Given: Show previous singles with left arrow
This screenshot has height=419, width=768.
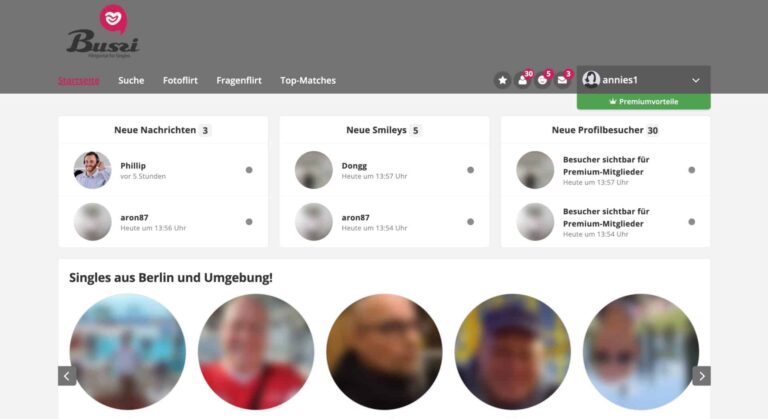Looking at the screenshot, I should (67, 376).
